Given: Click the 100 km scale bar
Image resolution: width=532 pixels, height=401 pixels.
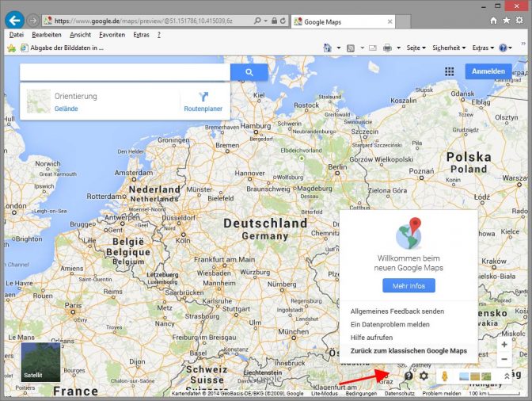Looking at the screenshot, I should [494, 393].
